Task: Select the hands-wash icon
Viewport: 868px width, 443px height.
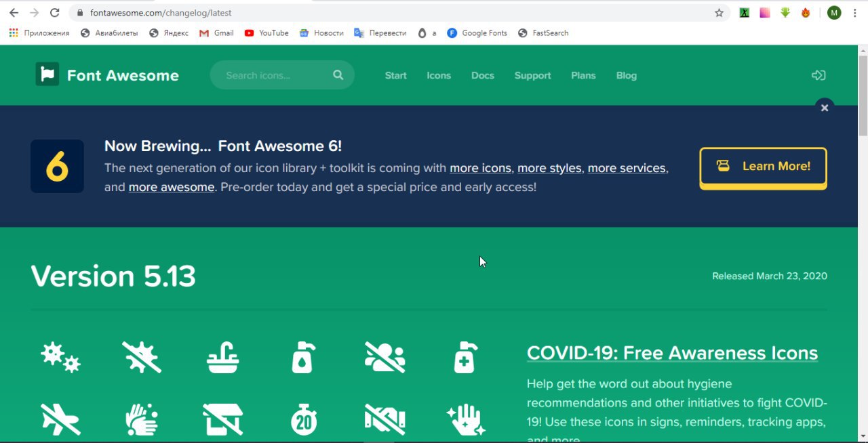Action: coord(142,420)
